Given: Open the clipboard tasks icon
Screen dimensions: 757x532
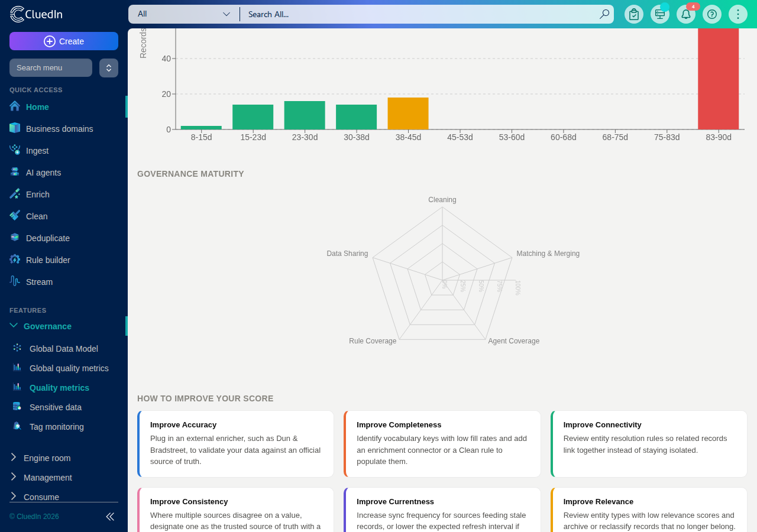Looking at the screenshot, I should point(634,14).
